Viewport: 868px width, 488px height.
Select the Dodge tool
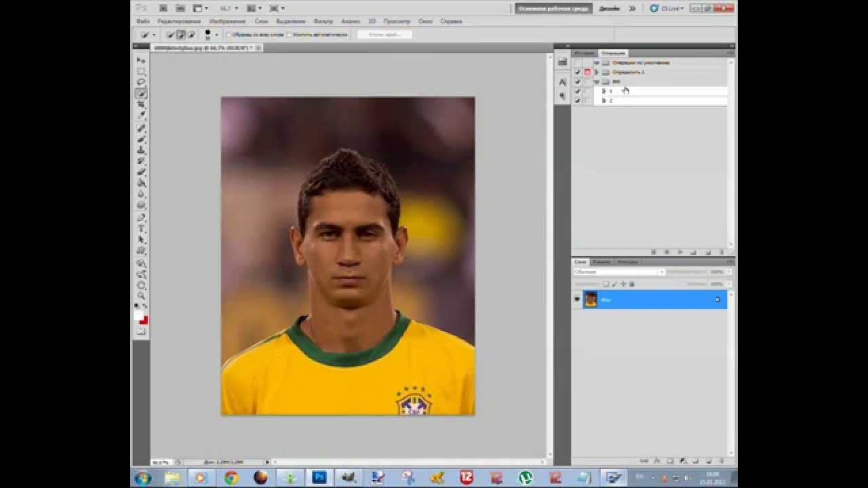[x=141, y=205]
